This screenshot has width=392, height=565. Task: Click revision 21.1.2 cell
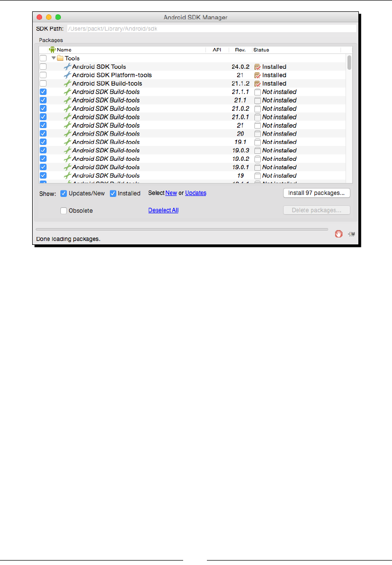(241, 84)
